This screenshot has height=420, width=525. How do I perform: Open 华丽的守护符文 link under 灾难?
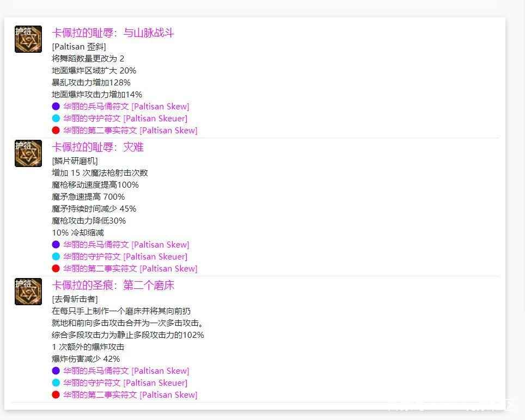[x=125, y=256]
